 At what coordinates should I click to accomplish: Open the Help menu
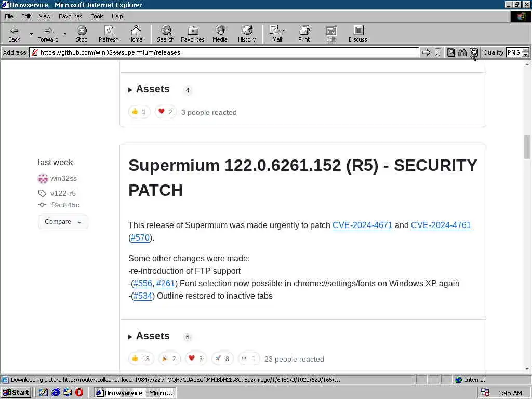[x=117, y=16]
